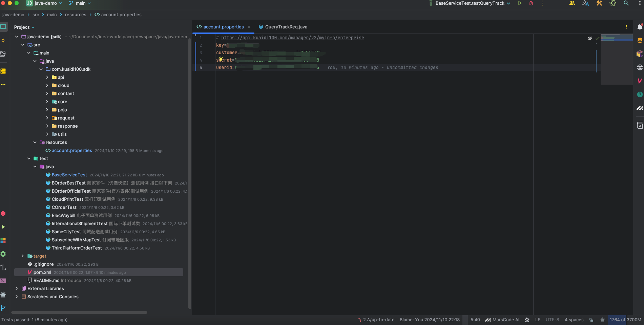The image size is (644, 325).
Task: Click MarsCode AI in status bar
Action: point(502,320)
